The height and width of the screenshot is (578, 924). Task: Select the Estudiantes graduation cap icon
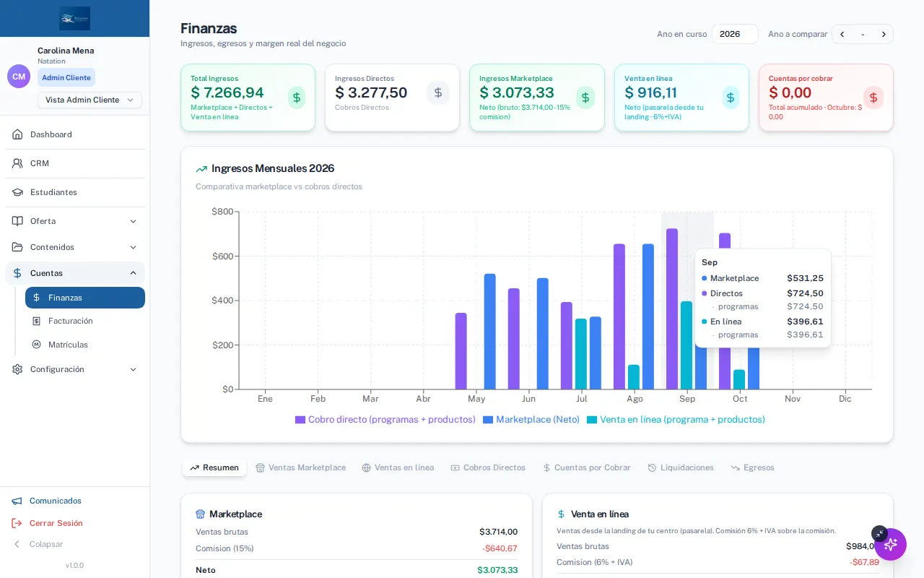pos(17,192)
